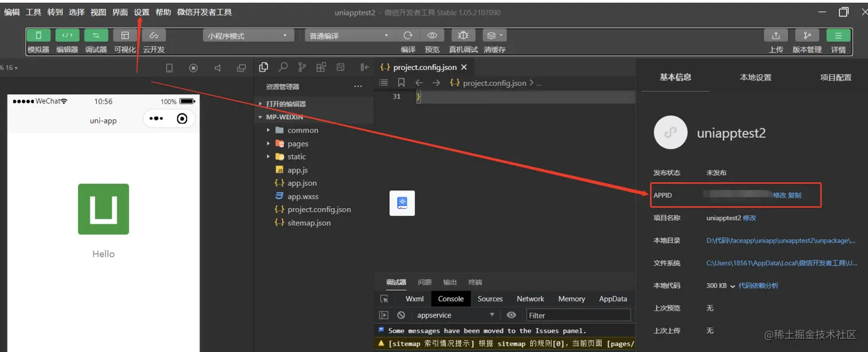Viewport: 868px width, 352px height.
Task: Switch to the 输出 panel tab
Action: (x=450, y=282)
